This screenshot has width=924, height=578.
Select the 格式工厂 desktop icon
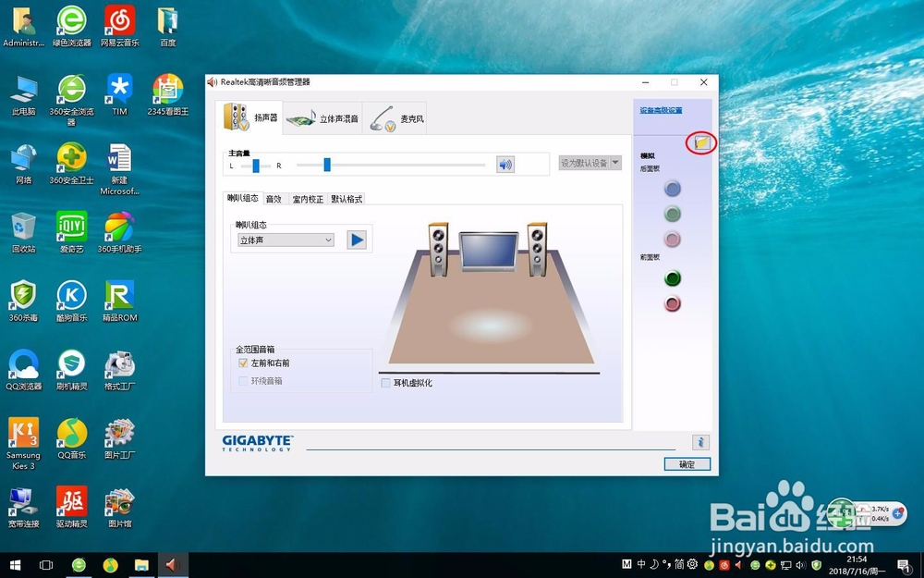pyautogui.click(x=119, y=371)
